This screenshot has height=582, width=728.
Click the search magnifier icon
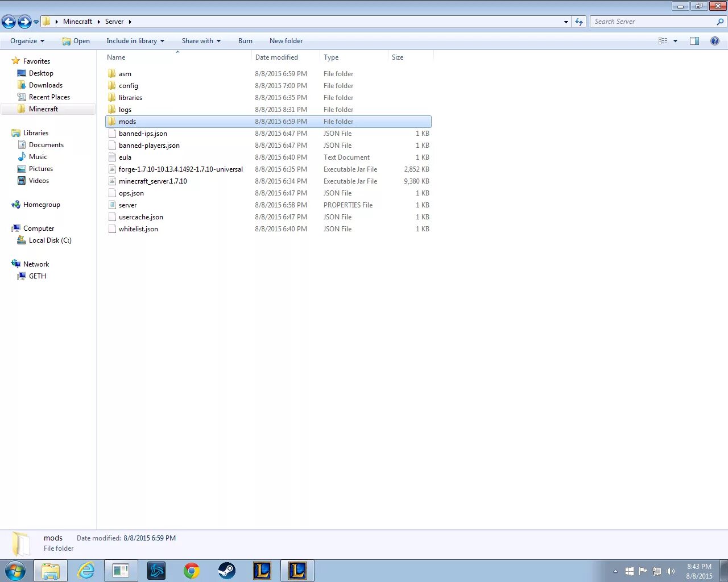tap(721, 22)
